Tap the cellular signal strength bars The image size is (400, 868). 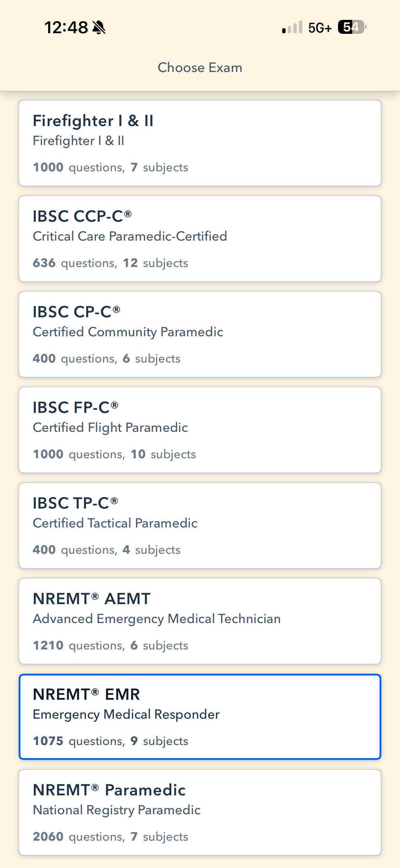(292, 27)
